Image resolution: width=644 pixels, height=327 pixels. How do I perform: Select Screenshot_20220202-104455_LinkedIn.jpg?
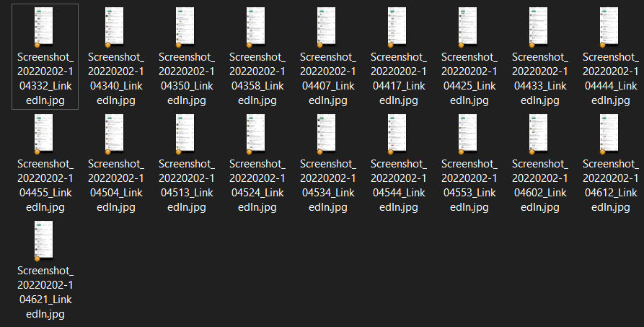[x=45, y=134]
